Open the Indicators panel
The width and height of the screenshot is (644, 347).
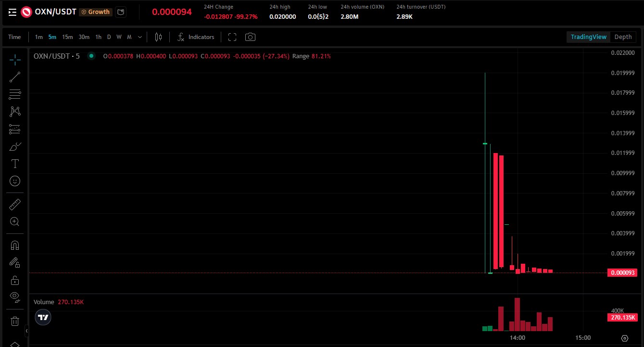pos(196,37)
